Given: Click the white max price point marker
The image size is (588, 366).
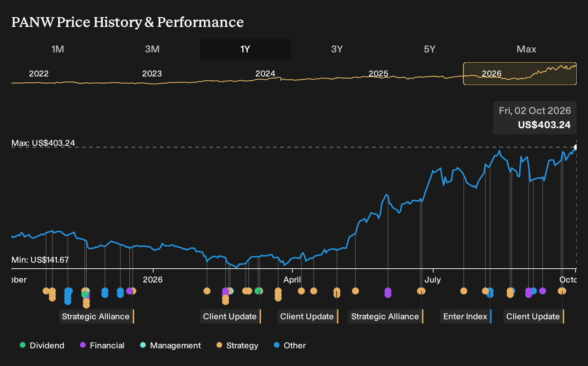Looking at the screenshot, I should pos(576,147).
